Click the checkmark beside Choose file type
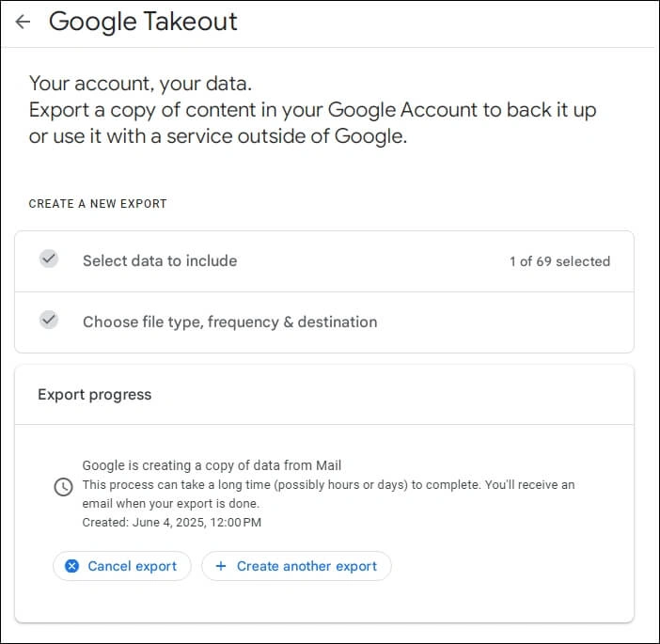The width and height of the screenshot is (660, 644). [x=49, y=320]
